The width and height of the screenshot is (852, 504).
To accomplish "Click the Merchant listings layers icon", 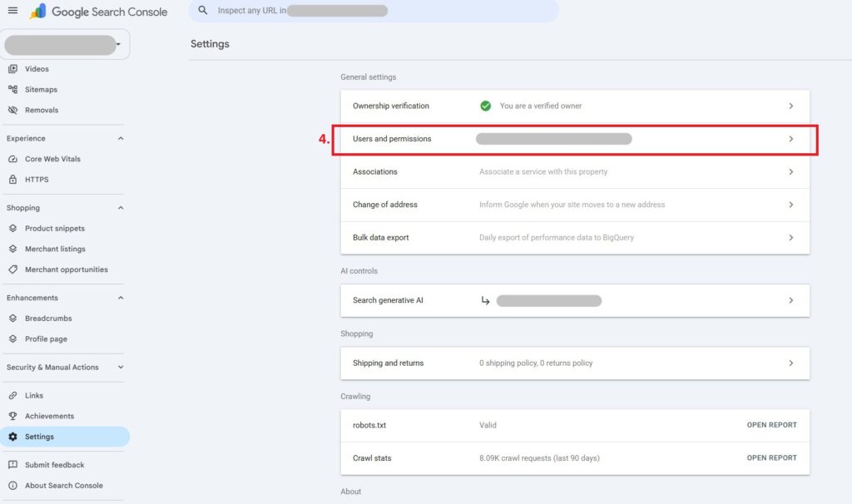I will 13,250.
